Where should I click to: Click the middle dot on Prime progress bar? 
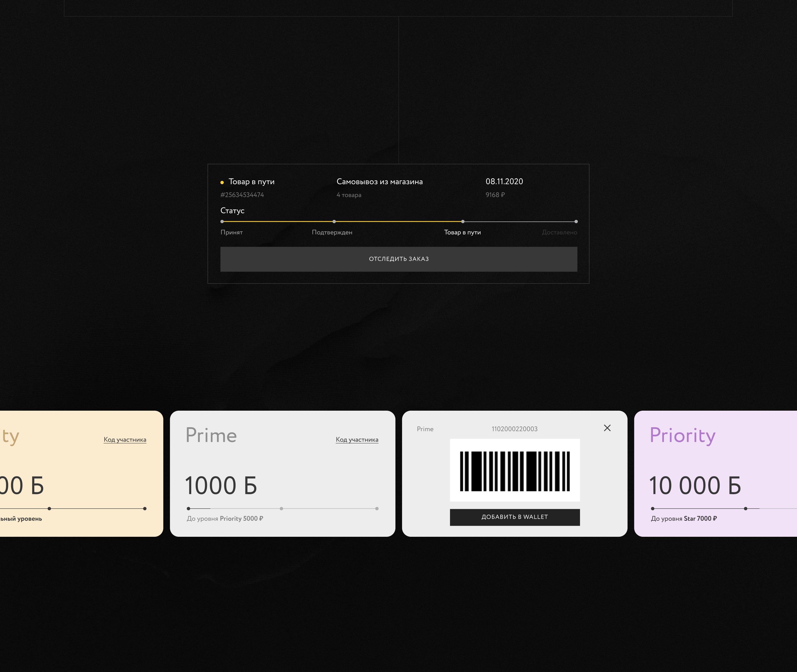click(281, 509)
